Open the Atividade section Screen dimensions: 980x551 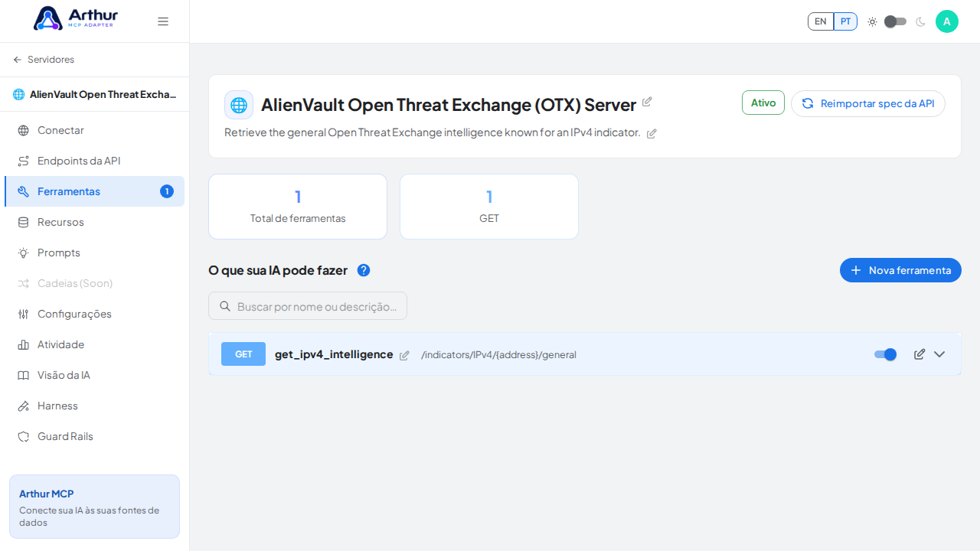click(x=94, y=344)
